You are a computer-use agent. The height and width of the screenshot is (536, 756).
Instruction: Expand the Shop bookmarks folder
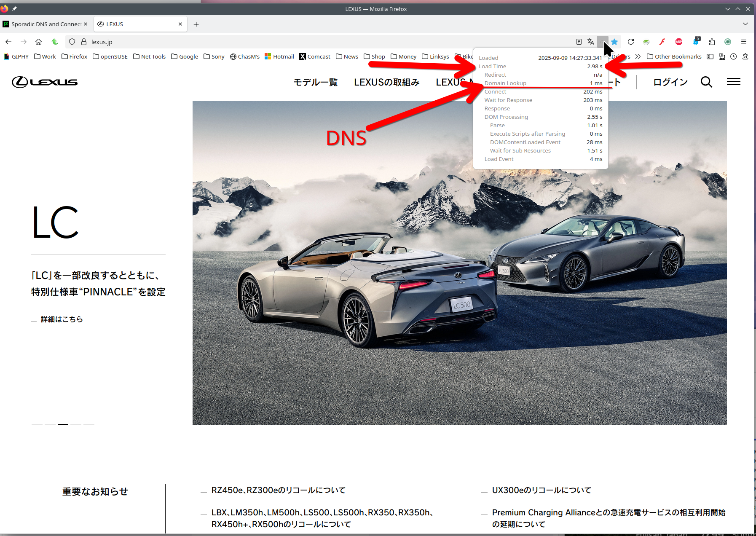[x=374, y=56]
